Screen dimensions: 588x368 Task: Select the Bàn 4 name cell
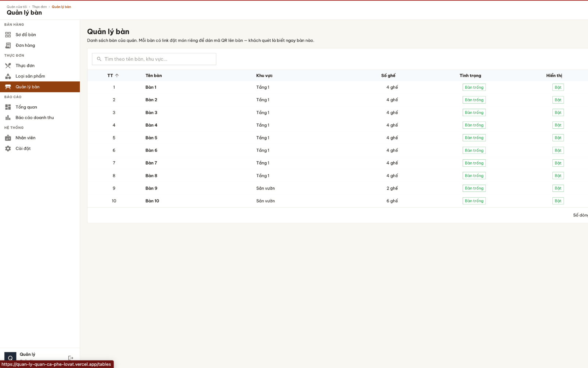(151, 125)
